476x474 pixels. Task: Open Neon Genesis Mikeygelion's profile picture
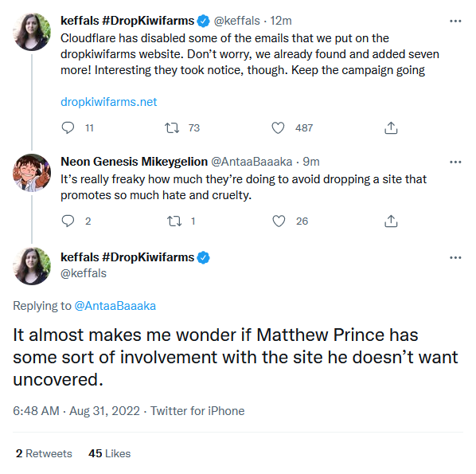click(x=32, y=173)
